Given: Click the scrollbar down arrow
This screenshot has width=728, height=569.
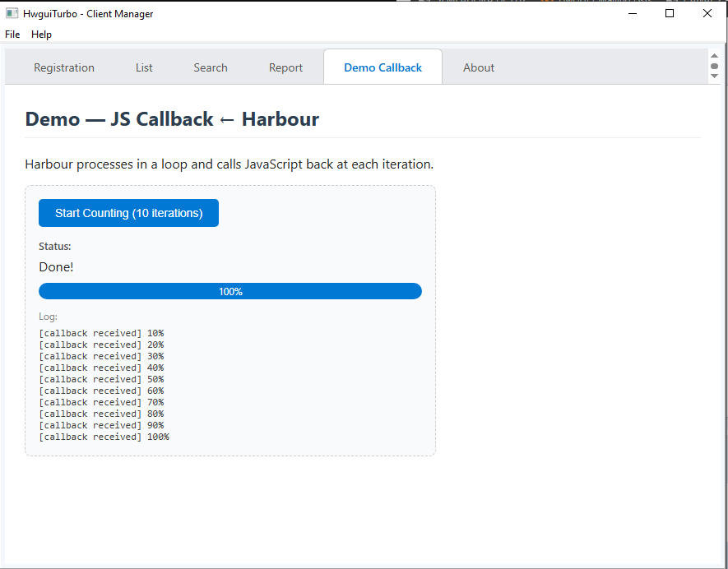Looking at the screenshot, I should coord(715,76).
